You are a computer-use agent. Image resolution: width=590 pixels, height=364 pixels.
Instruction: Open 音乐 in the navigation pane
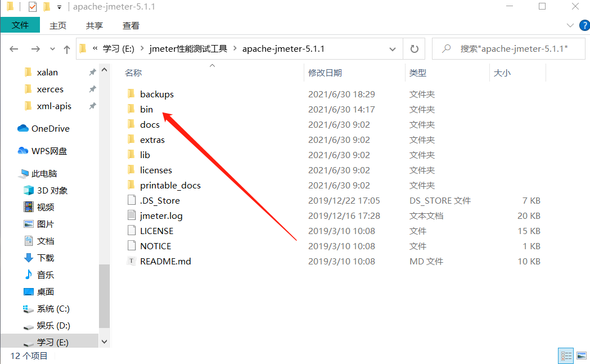pos(46,275)
